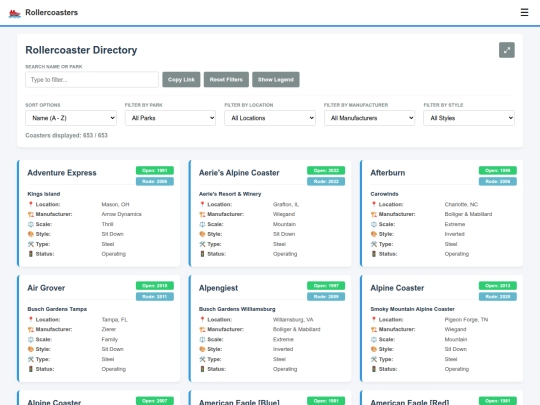Click the location pin icon on Afterburn card
Screen dimensions: 540x405
pos(374,204)
